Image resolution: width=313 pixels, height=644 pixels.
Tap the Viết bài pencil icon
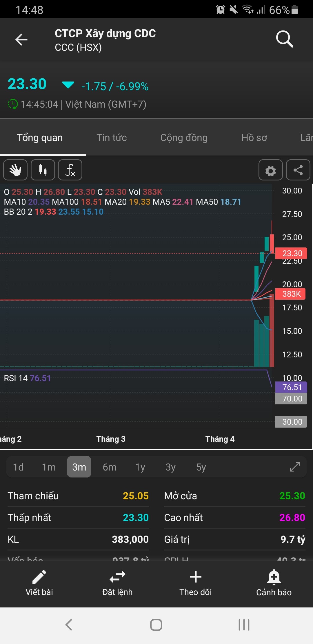click(x=39, y=577)
